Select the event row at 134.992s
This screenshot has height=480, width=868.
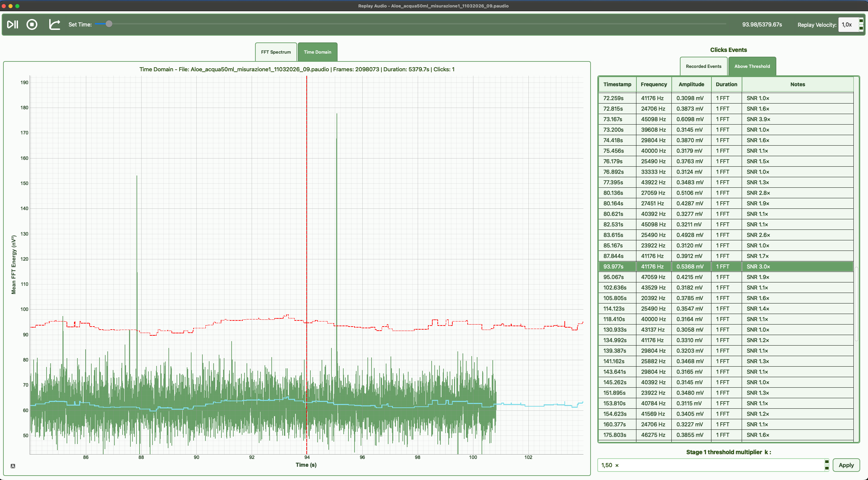(726, 340)
